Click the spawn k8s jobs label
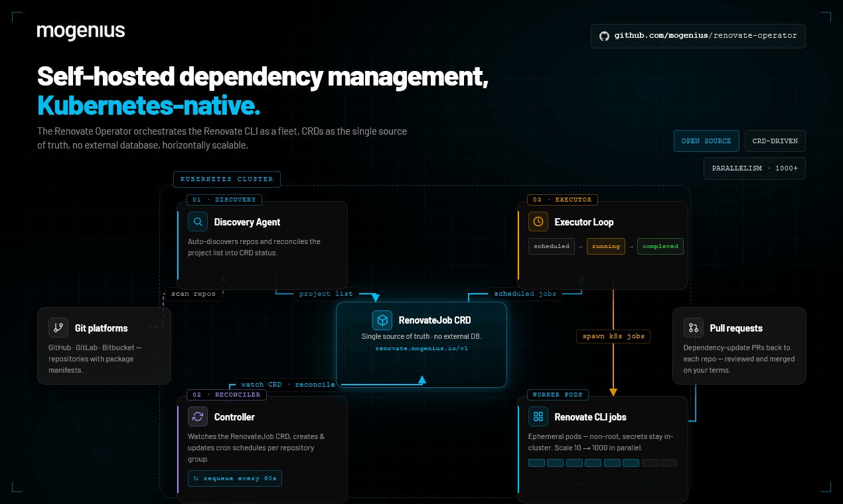This screenshot has width=843, height=504. pyautogui.click(x=613, y=336)
